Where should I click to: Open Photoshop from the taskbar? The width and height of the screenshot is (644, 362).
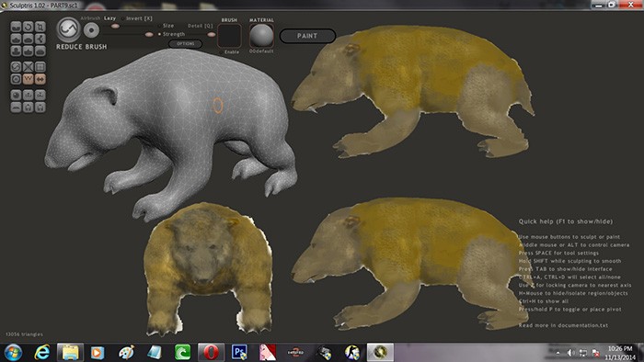[239, 352]
